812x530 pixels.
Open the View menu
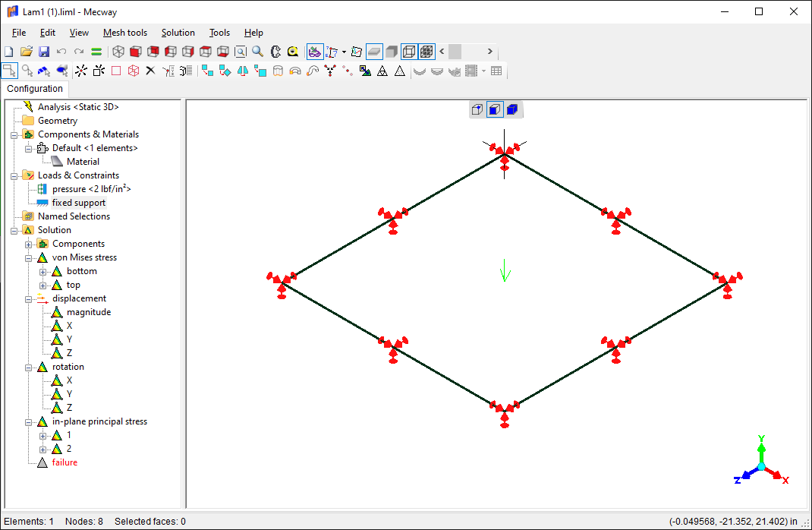tap(79, 33)
